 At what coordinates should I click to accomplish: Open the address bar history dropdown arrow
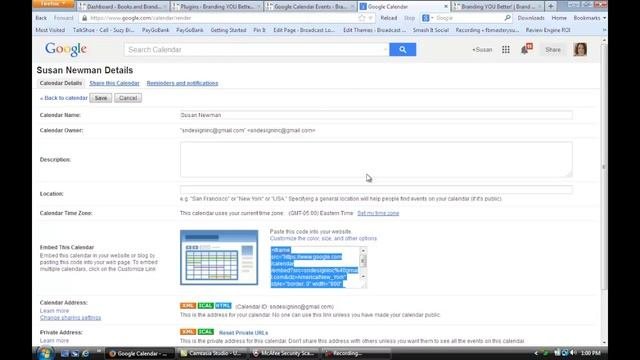pos(371,18)
